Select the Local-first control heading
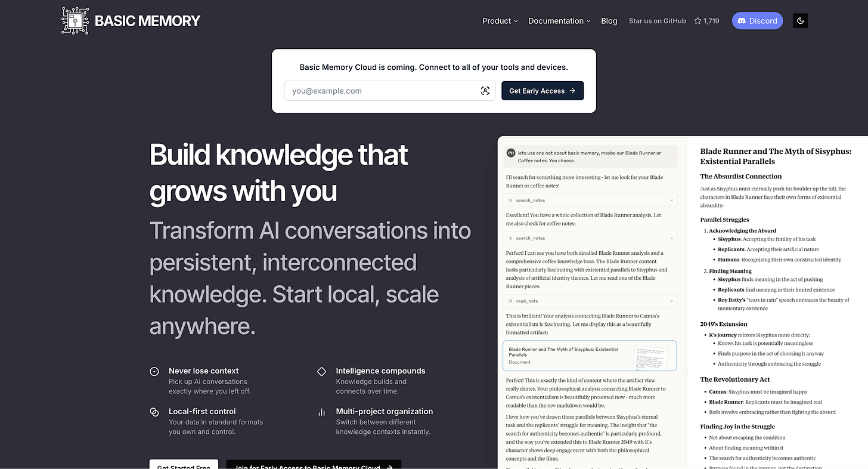Viewport: 868px width, 469px height. point(202,411)
